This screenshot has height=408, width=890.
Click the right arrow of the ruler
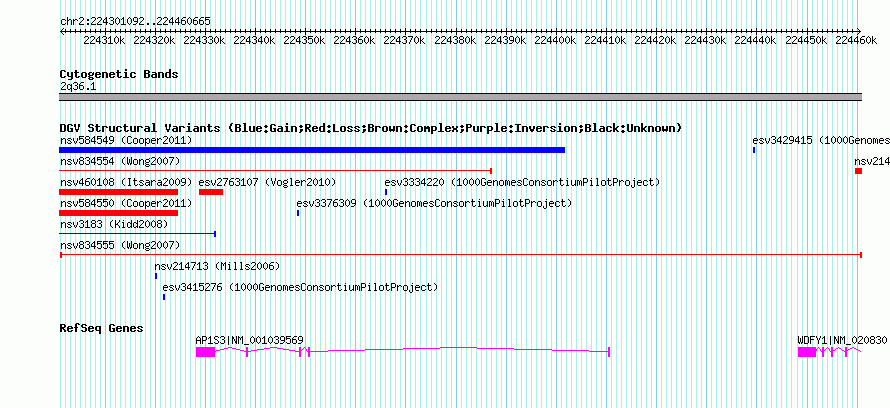[859, 31]
